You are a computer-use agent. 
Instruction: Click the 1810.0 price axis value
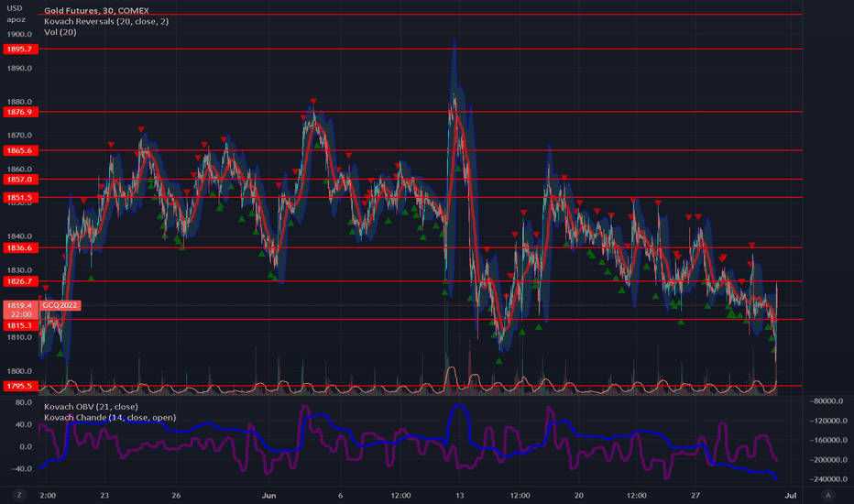pyautogui.click(x=19, y=337)
